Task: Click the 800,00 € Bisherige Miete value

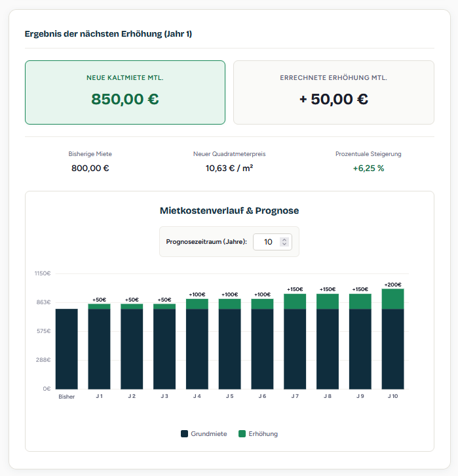Action: [x=90, y=169]
